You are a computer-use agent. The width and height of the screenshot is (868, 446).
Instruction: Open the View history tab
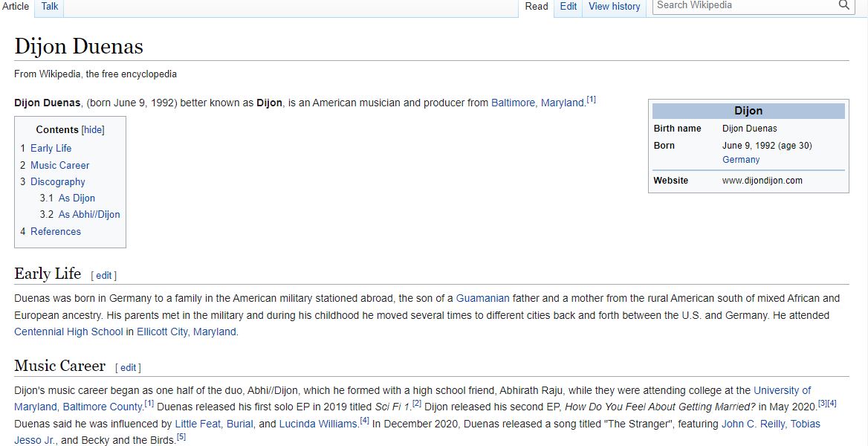coord(615,6)
